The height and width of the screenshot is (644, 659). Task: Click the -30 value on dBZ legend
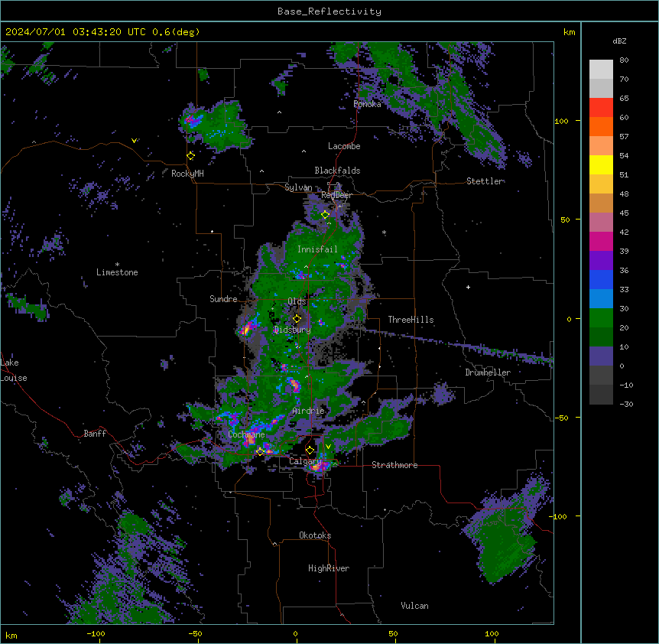point(626,405)
